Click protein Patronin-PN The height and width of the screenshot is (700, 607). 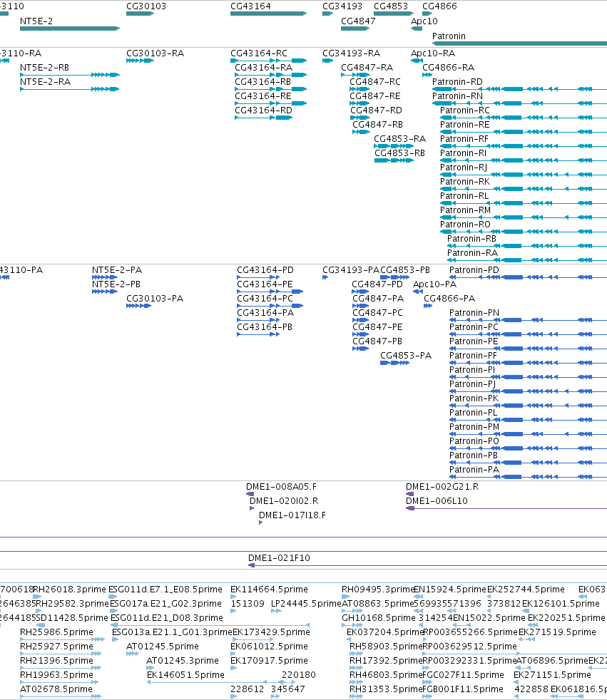[x=474, y=313]
